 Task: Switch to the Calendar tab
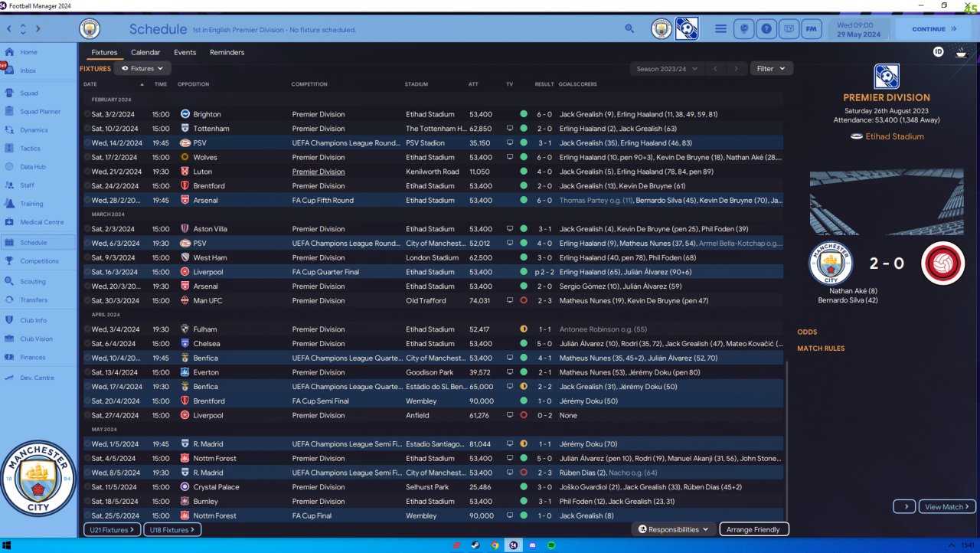point(145,53)
